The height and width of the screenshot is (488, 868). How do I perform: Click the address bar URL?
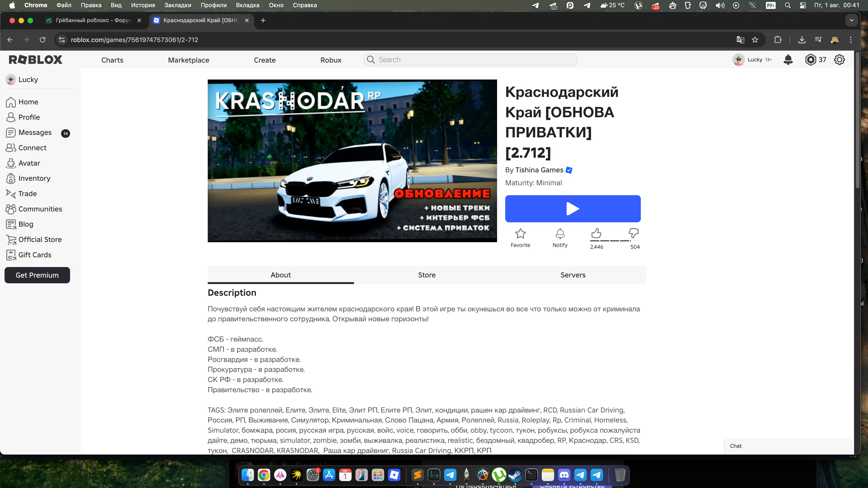point(134,40)
